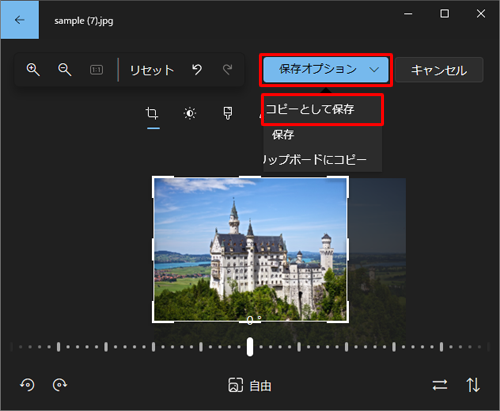Click the castle image inside the crop area
The width and height of the screenshot is (500, 411).
coord(250,249)
